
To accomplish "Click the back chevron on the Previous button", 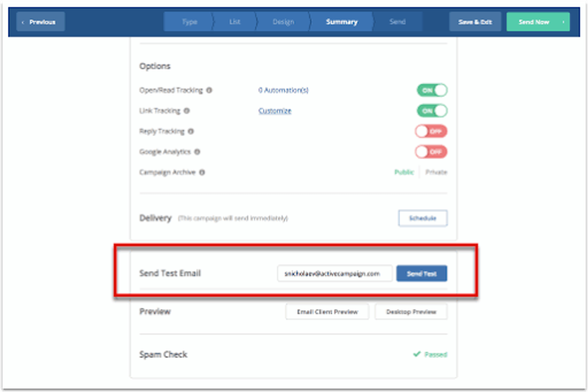I will click(x=23, y=21).
